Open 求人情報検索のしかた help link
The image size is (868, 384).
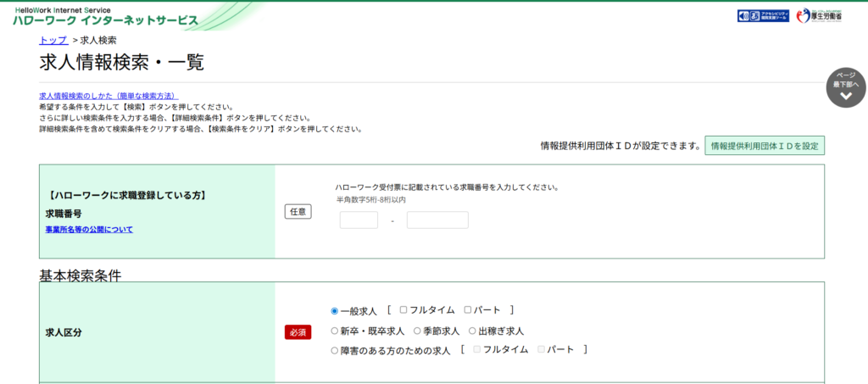pyautogui.click(x=108, y=96)
